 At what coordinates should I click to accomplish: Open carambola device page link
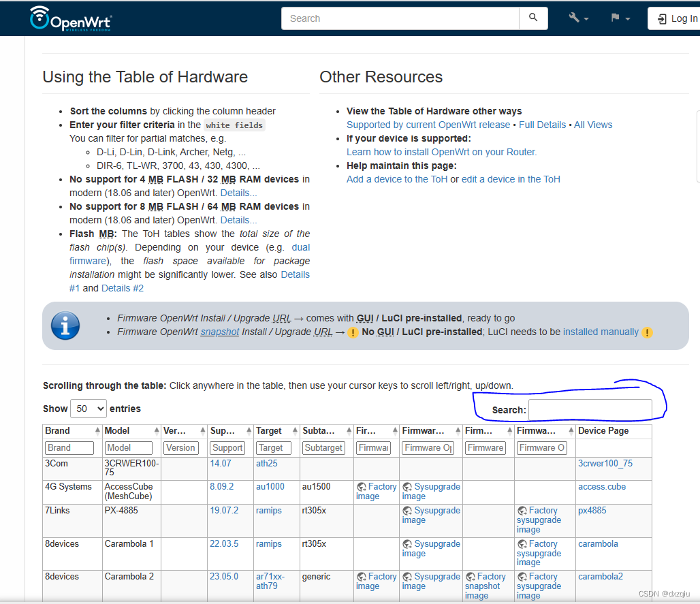599,543
